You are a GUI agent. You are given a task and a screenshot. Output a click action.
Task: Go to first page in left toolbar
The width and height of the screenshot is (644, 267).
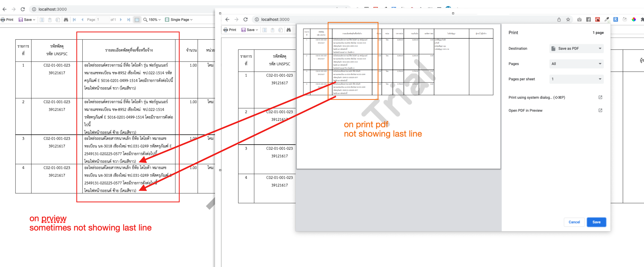pos(74,20)
